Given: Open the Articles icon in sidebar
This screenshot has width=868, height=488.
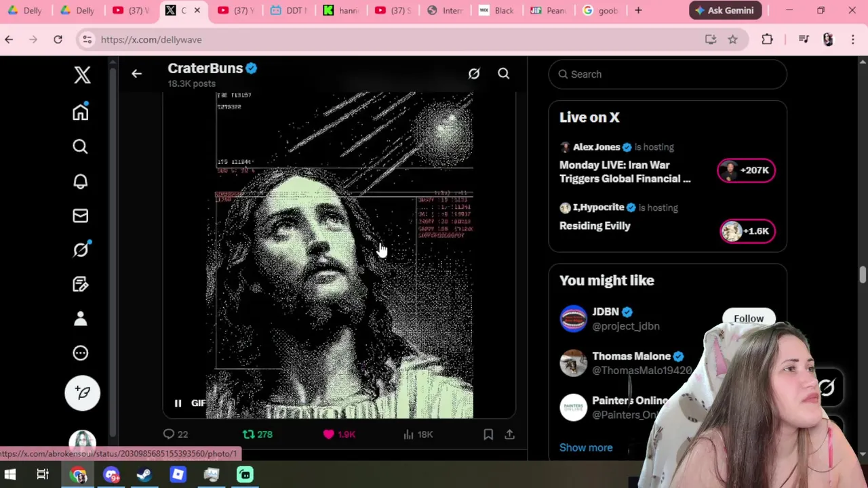Looking at the screenshot, I should click(81, 284).
